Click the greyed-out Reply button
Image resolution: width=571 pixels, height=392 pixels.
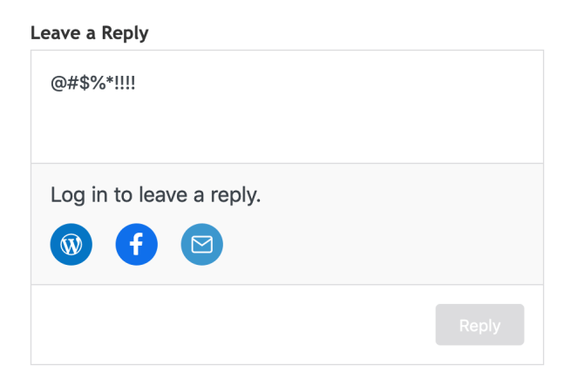[479, 325]
